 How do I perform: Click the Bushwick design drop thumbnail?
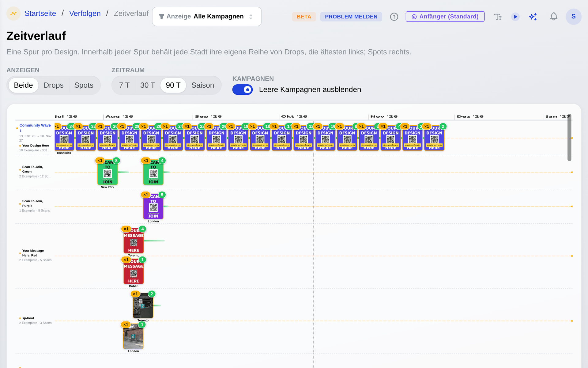(64, 138)
